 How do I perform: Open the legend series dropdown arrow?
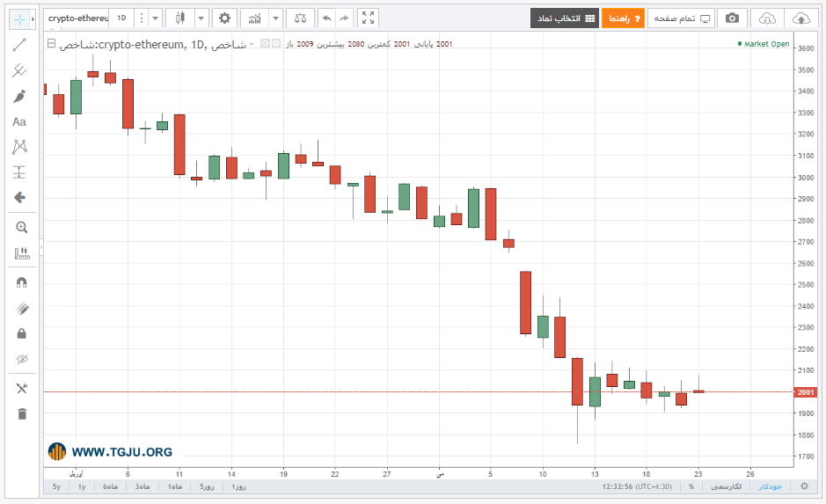pyautogui.click(x=252, y=44)
